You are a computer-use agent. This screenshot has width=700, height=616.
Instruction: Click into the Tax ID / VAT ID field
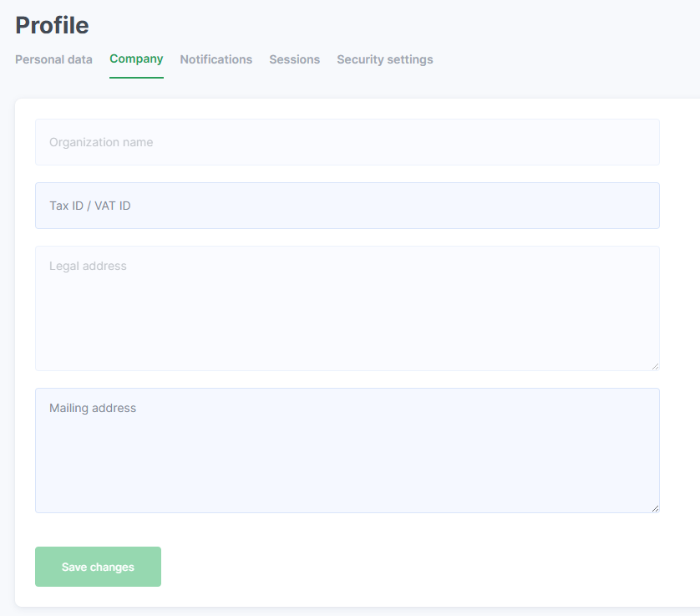click(x=347, y=206)
